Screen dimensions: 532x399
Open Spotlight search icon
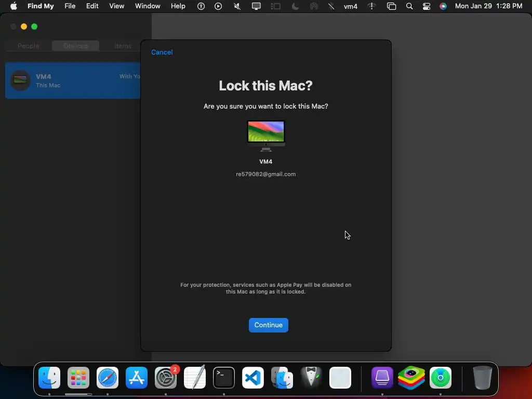coord(409,6)
